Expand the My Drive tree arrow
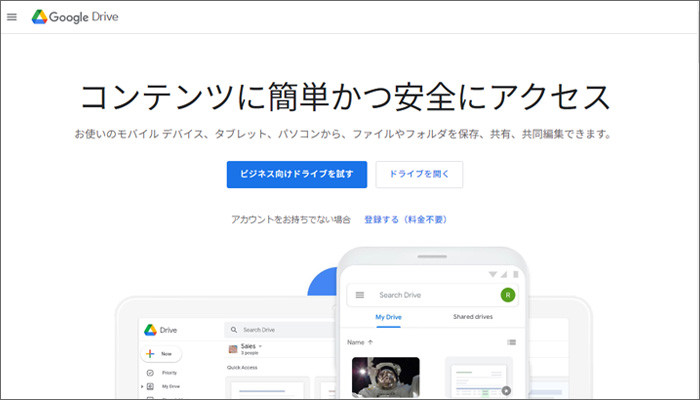The width and height of the screenshot is (700, 400). pos(142,387)
